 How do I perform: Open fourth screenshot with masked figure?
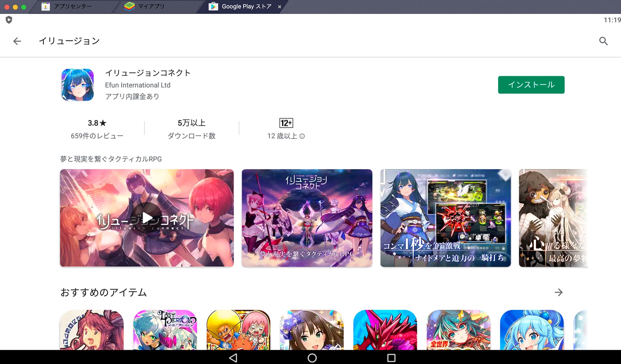(x=553, y=218)
